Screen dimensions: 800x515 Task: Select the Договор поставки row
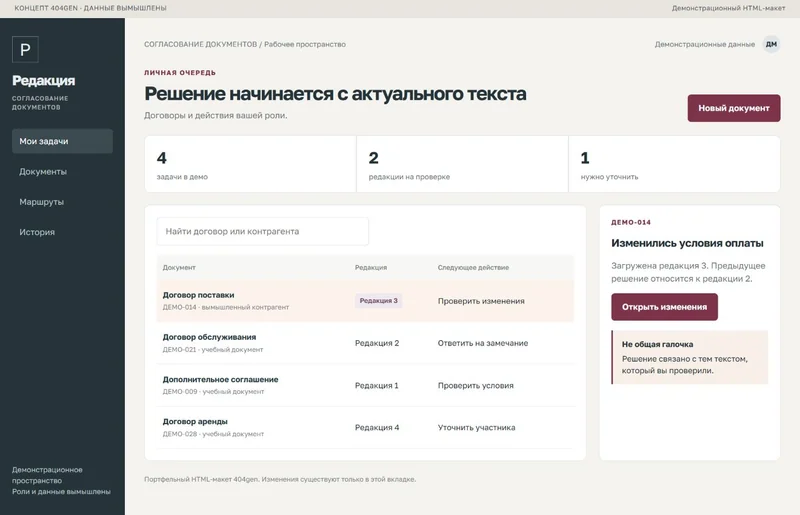(365, 301)
